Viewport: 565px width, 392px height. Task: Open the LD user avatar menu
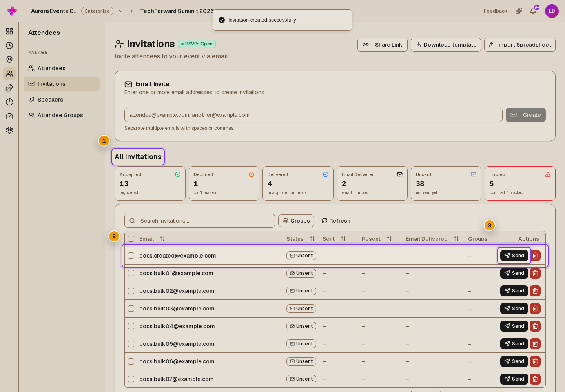(x=552, y=11)
